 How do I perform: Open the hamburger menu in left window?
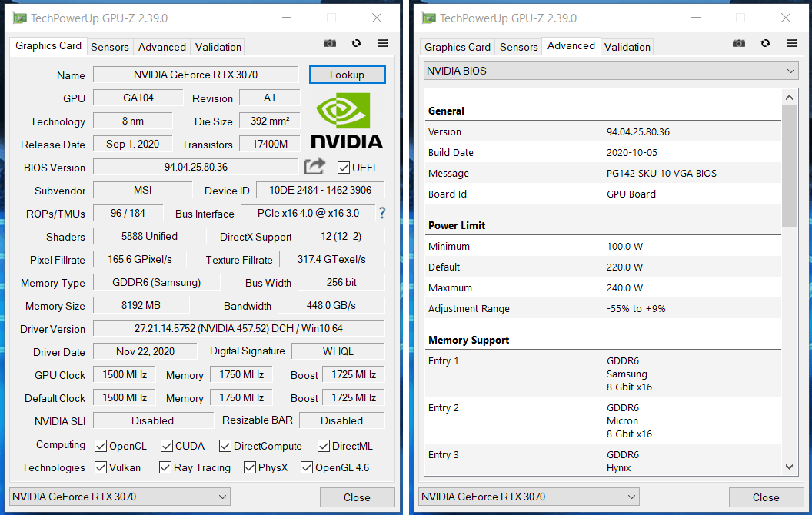pyautogui.click(x=382, y=44)
